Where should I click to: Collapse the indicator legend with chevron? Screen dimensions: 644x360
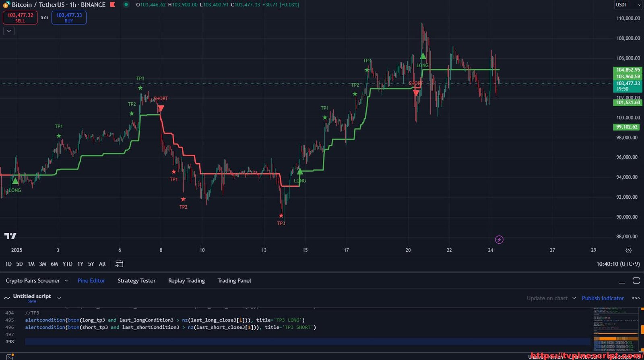[9, 31]
